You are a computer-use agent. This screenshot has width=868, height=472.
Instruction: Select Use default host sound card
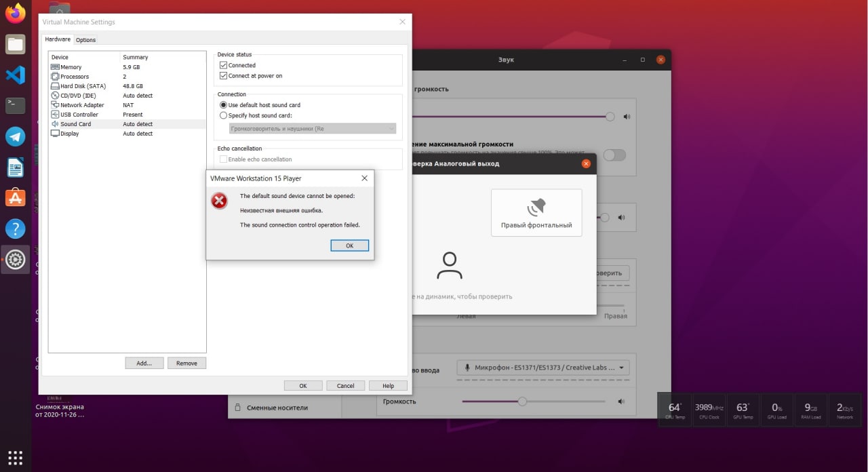click(x=224, y=105)
